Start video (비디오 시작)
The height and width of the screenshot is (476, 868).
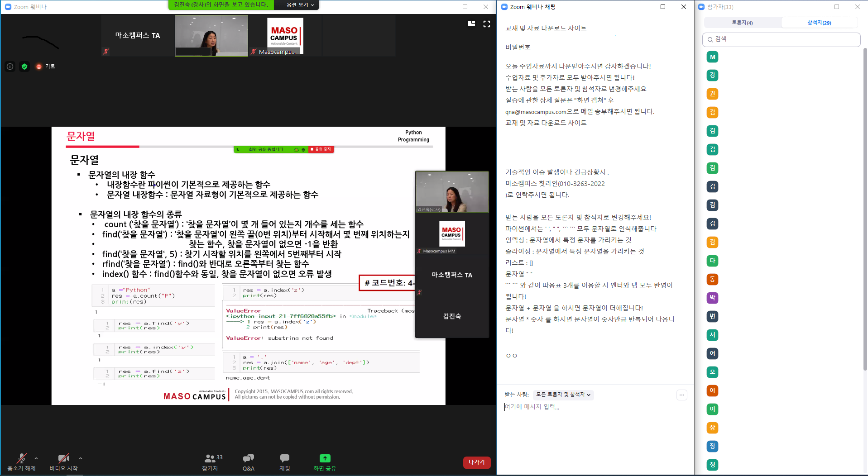pyautogui.click(x=63, y=458)
